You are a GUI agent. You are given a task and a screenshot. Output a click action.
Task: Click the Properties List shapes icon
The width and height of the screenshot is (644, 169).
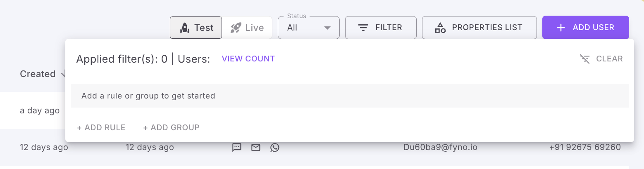(440, 28)
